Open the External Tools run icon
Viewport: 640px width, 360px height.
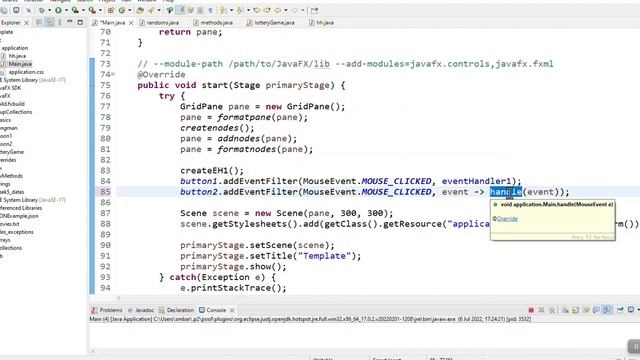[x=92, y=10]
